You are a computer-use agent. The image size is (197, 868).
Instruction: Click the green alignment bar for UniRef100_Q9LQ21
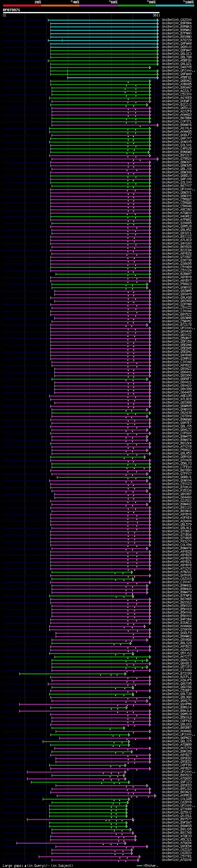[104, 64]
